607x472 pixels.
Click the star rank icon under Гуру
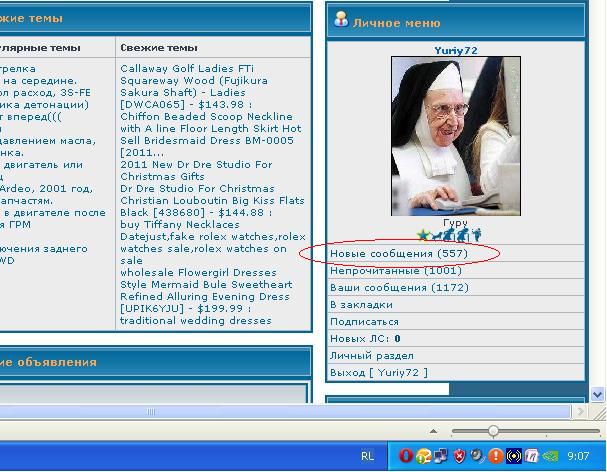click(x=424, y=235)
